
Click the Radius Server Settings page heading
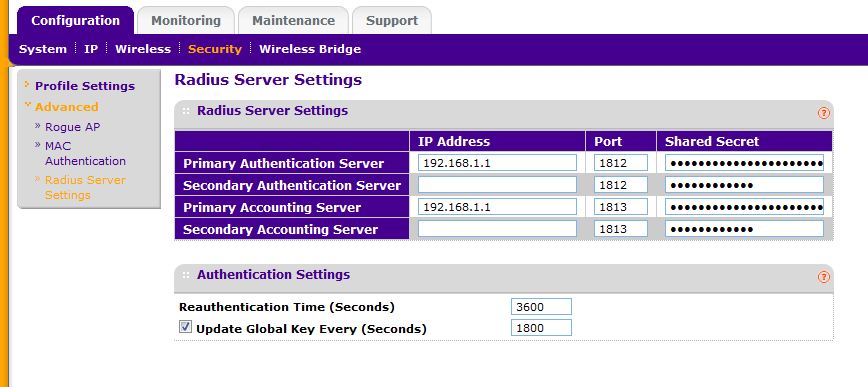[x=268, y=80]
